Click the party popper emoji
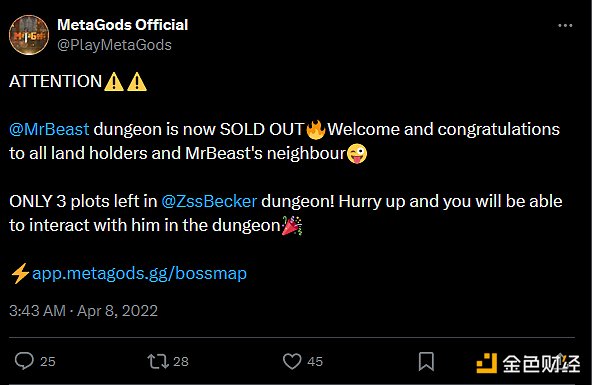The height and width of the screenshot is (385, 592). (x=292, y=225)
